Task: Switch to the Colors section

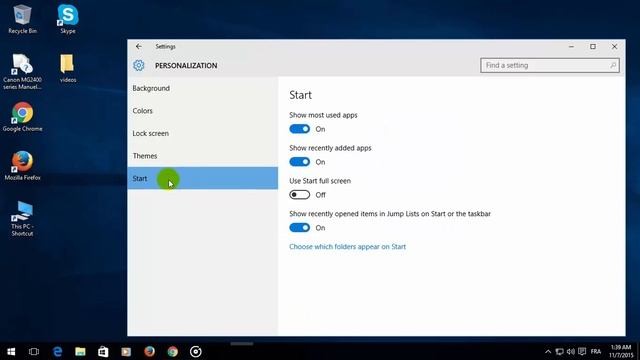Action: (x=203, y=111)
